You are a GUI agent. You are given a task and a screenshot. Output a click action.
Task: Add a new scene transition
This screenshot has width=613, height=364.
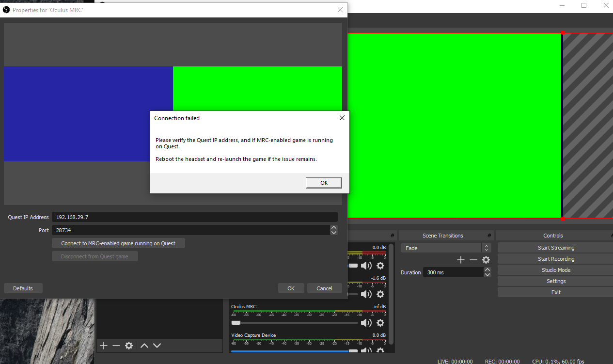460,260
